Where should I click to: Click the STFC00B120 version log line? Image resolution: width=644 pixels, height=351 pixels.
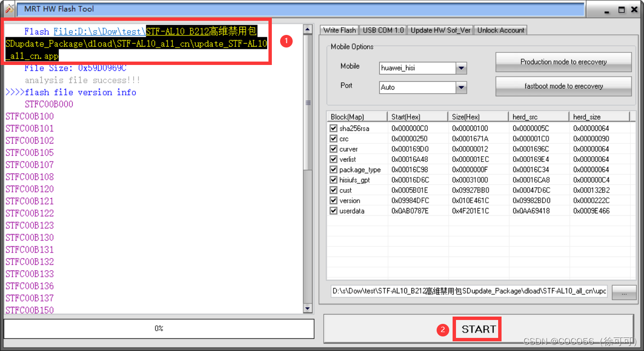[x=30, y=189]
